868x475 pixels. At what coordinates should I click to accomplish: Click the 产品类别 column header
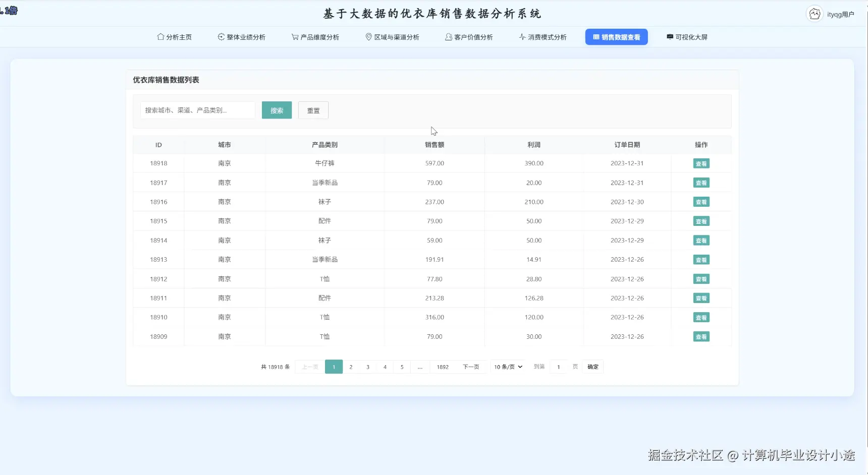[x=324, y=145]
